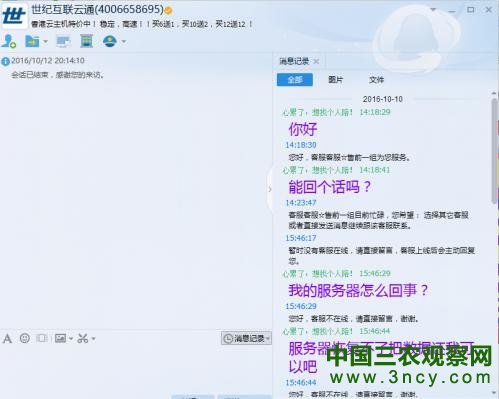Switch to the 图片 filter tab
Viewport: 499px width, 399px height.
[x=335, y=80]
